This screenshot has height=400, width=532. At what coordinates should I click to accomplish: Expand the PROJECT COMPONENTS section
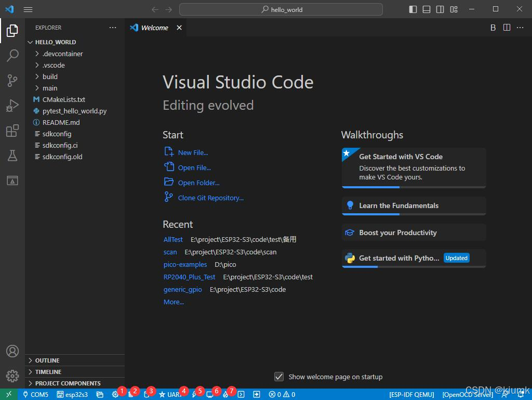tap(75, 383)
